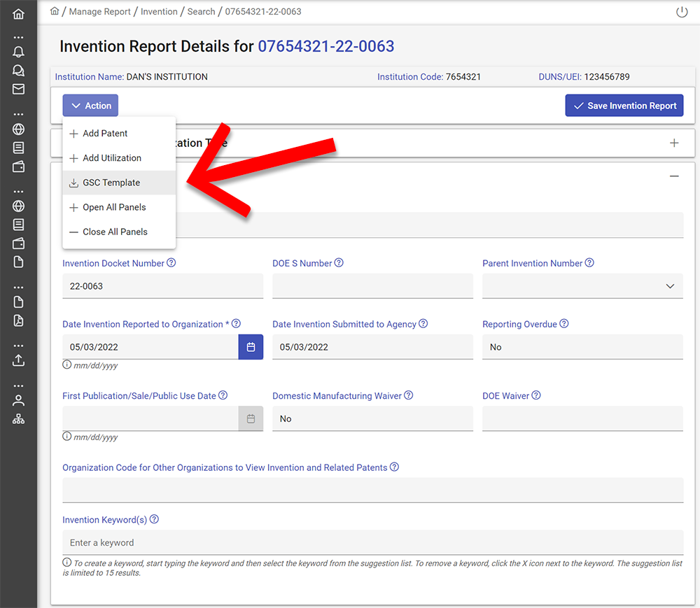Click the envelope mail icon in sidebar
The width and height of the screenshot is (700, 608).
pyautogui.click(x=18, y=89)
